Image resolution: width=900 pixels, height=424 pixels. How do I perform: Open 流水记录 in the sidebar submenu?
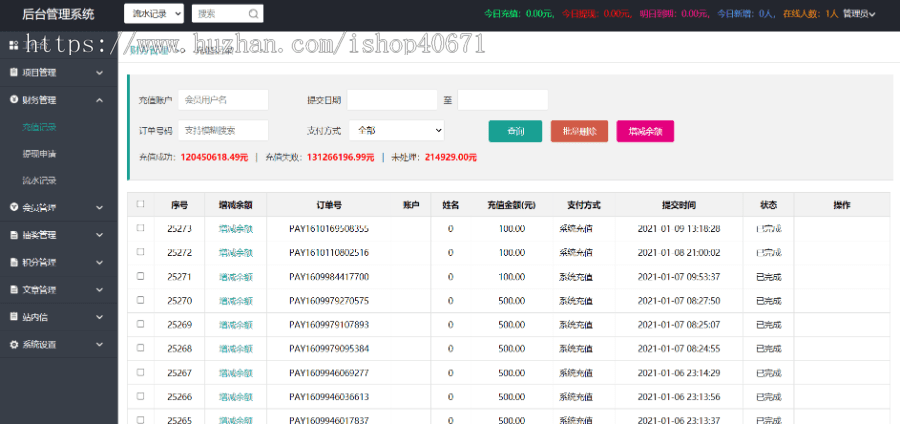click(x=39, y=181)
